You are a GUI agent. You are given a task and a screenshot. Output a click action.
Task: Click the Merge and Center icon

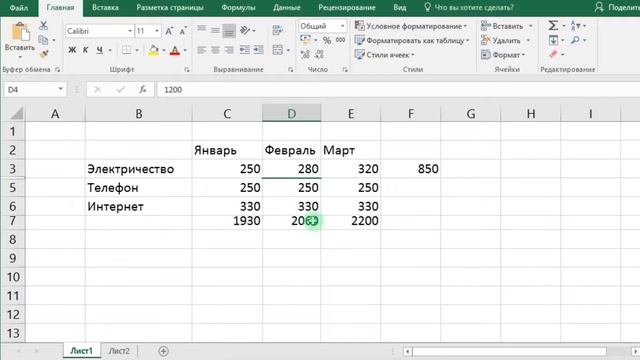click(278, 50)
